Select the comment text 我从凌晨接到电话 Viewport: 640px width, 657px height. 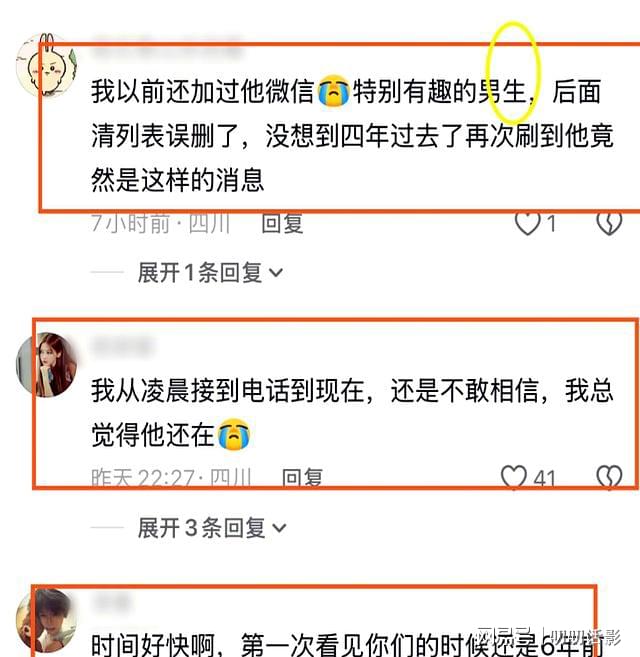click(x=353, y=413)
